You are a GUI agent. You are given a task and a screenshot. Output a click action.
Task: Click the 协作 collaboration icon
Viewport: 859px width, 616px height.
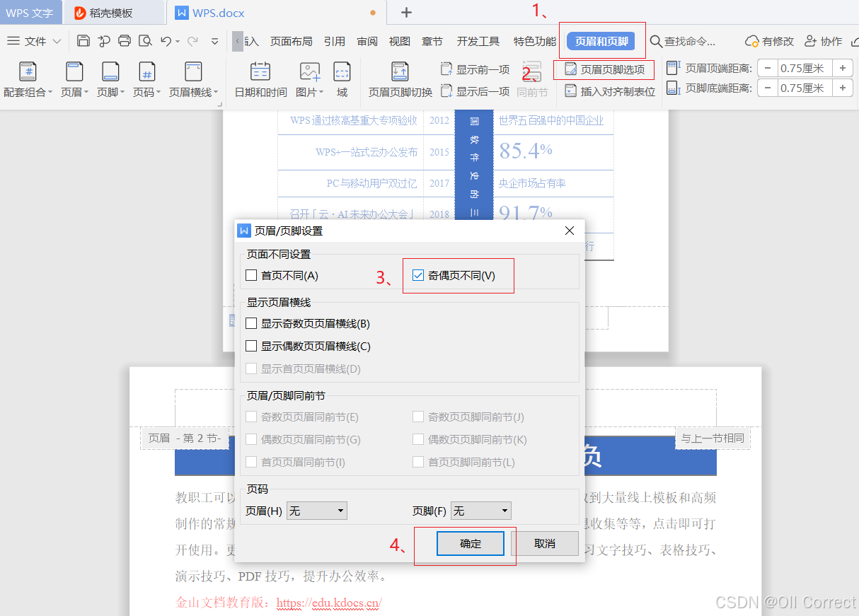pos(812,41)
